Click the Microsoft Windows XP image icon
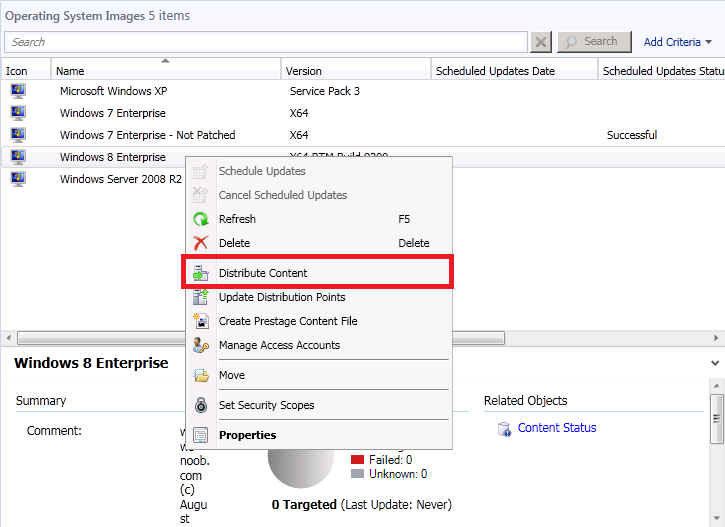This screenshot has width=725, height=527. [18, 91]
